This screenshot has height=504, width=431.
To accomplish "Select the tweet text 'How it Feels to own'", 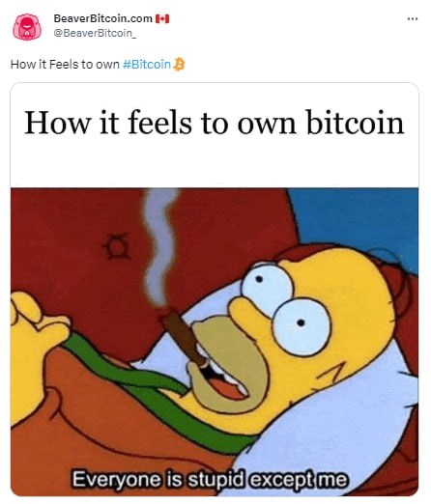I will click(65, 65).
